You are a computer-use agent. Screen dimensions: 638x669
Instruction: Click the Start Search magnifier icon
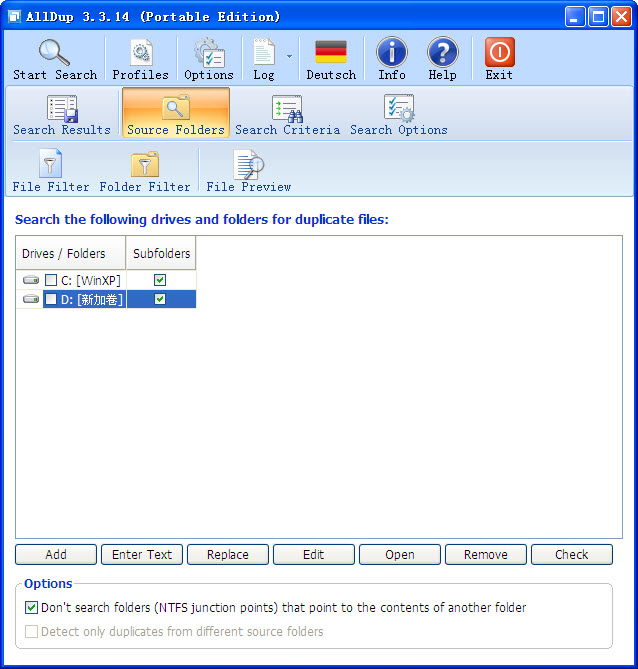[54, 53]
